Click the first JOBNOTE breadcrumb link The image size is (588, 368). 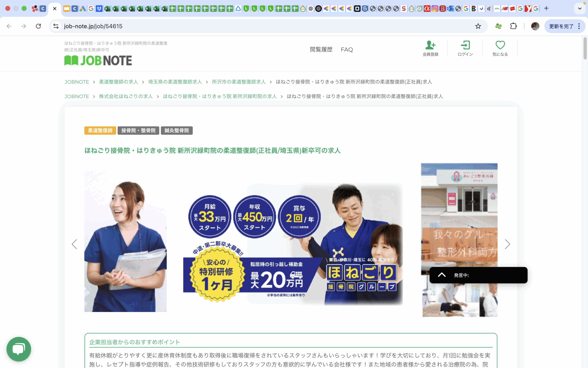coord(76,82)
